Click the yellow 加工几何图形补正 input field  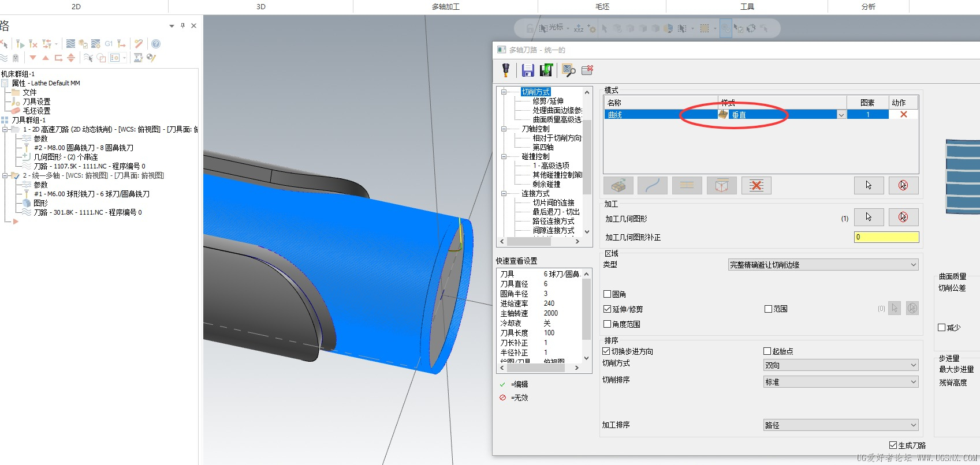pos(886,237)
